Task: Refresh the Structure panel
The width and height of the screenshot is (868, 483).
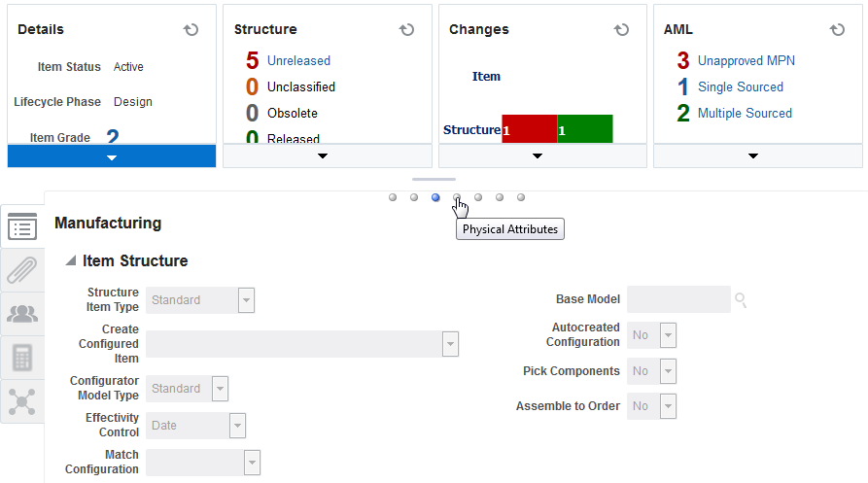Action: pyautogui.click(x=407, y=30)
